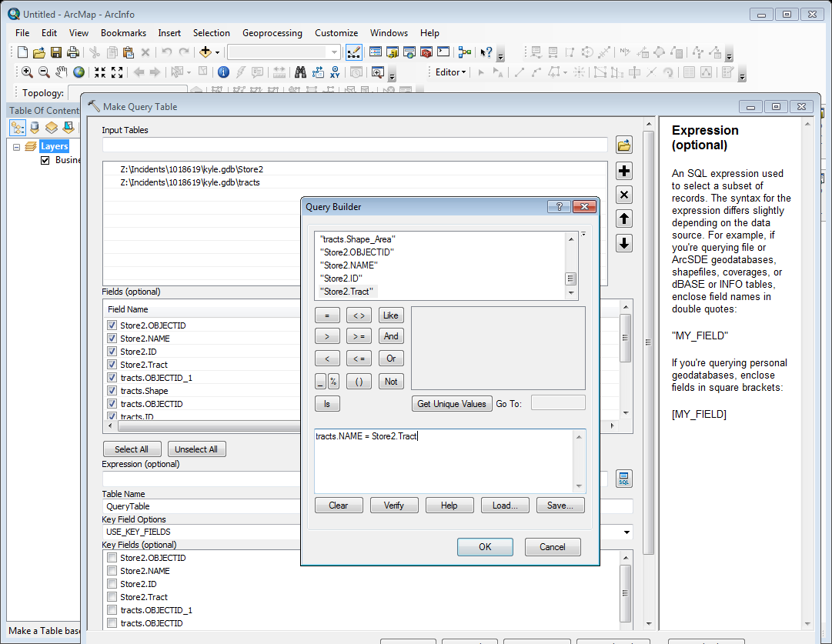Click the add table plus icon

click(x=624, y=171)
